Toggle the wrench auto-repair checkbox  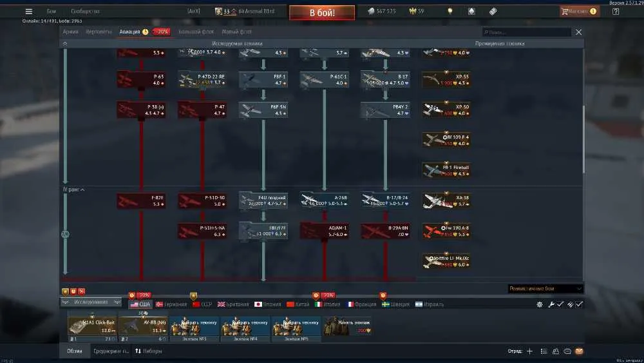coord(560,304)
